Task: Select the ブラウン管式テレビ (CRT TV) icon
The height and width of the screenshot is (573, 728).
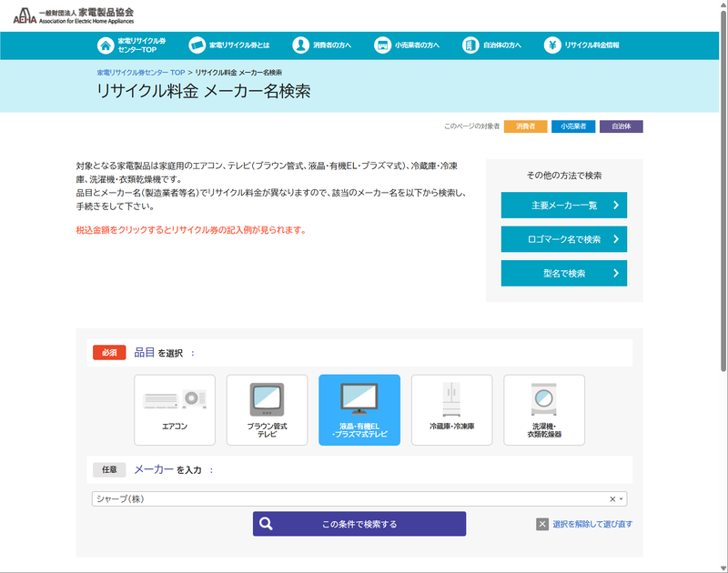Action: click(x=267, y=409)
